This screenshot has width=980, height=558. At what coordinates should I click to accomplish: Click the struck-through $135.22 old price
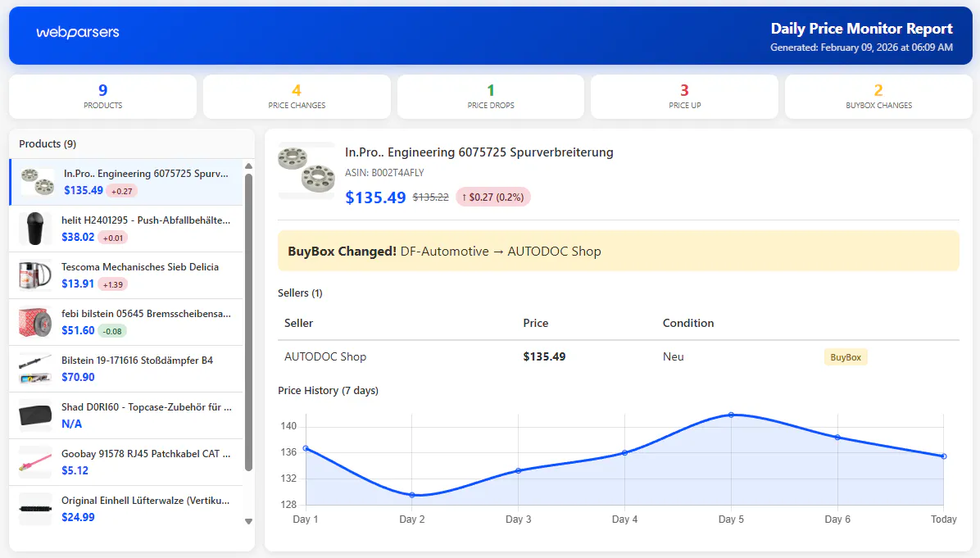click(x=431, y=197)
